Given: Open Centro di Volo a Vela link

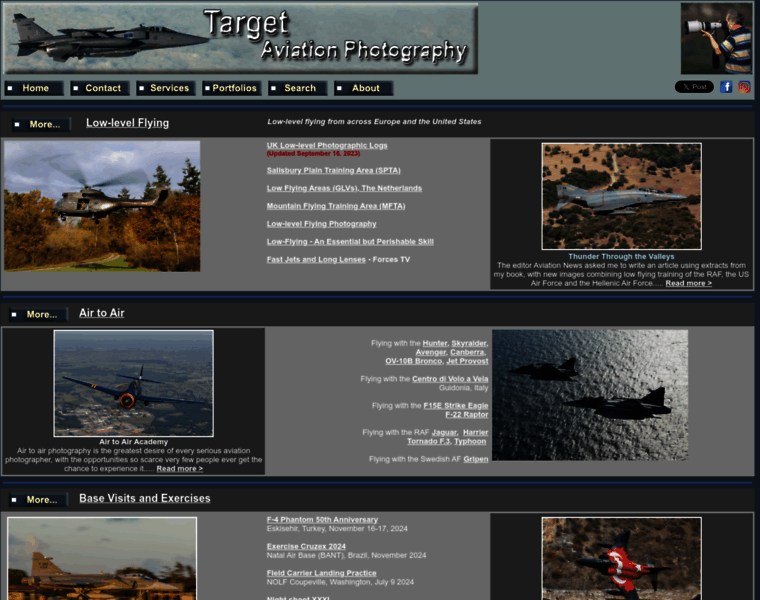Looking at the screenshot, I should click(450, 379).
